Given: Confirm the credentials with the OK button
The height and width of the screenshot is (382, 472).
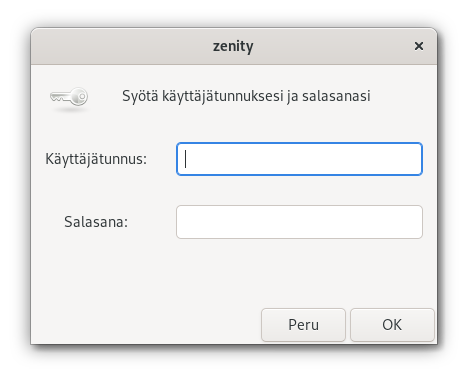Looking at the screenshot, I should [x=392, y=325].
